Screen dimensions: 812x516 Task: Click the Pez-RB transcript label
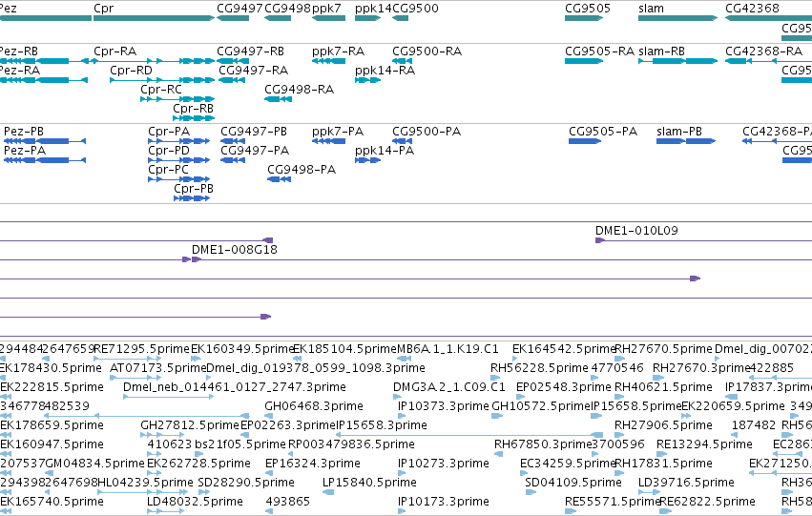tap(19, 52)
